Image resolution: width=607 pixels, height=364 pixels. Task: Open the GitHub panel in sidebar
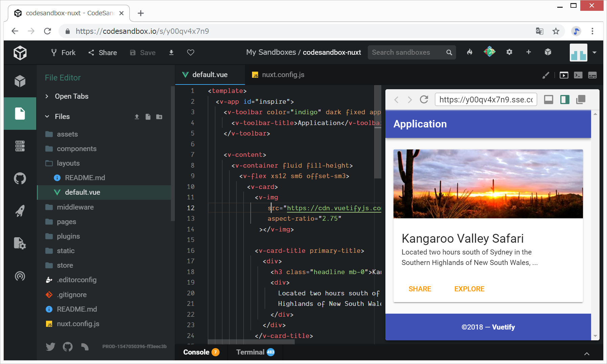[20, 178]
